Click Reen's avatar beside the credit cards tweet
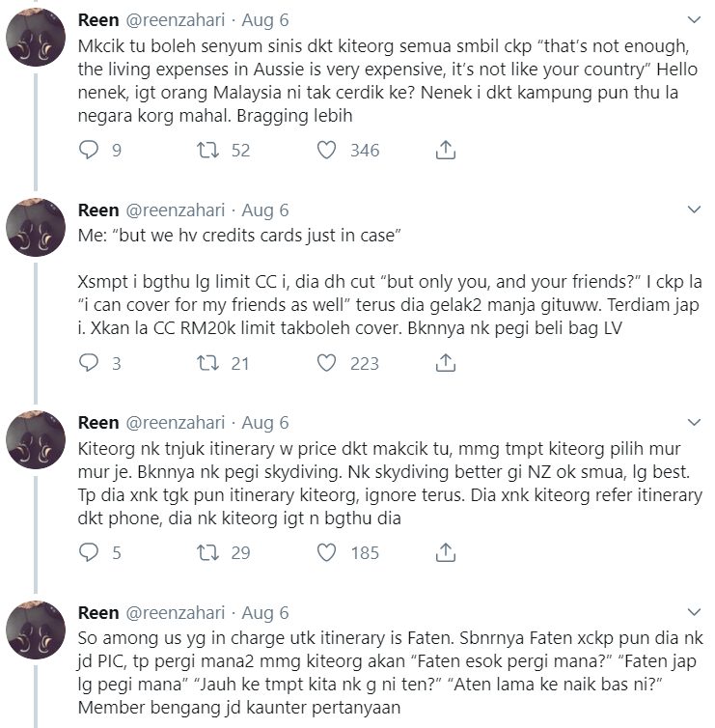The image size is (715, 728). point(37,235)
